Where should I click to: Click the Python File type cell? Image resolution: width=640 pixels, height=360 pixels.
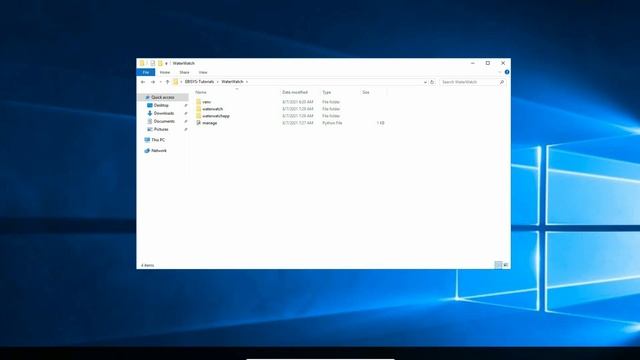coord(332,123)
